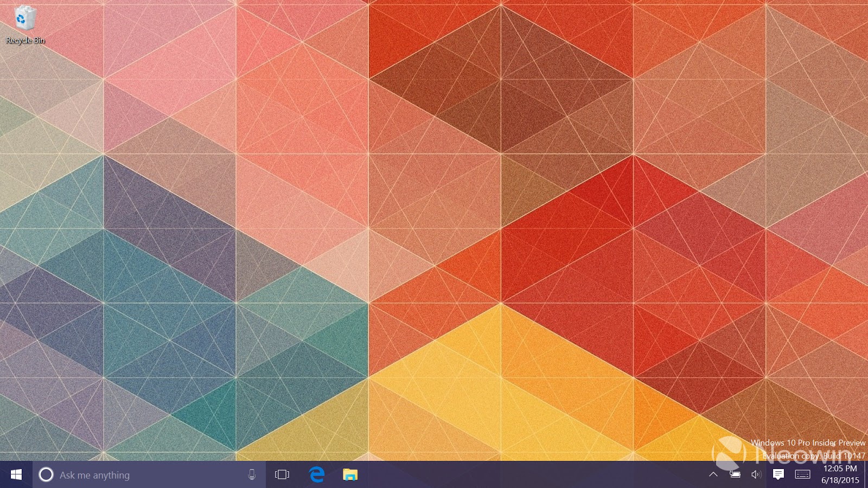Open File Explorer from the taskbar
This screenshot has width=868, height=488.
(350, 475)
